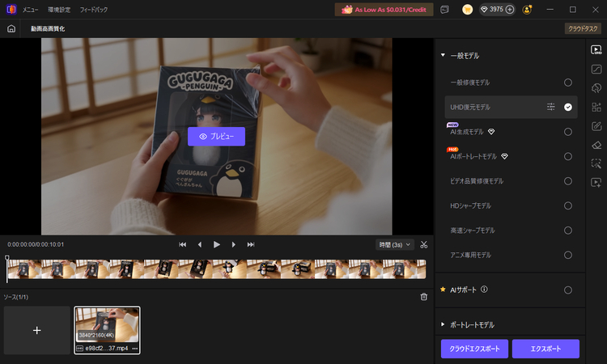Open UHD model settings sliders icon
This screenshot has height=364, width=607.
[550, 107]
